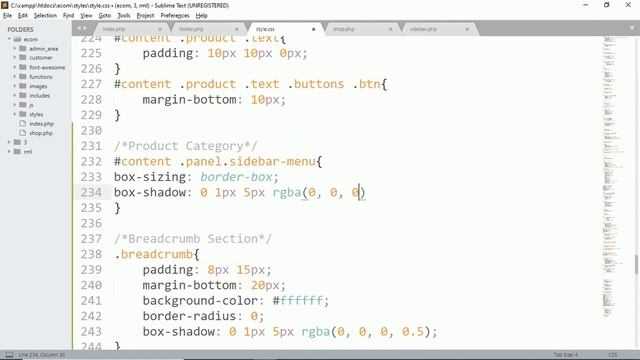The width and height of the screenshot is (640, 360).
Task: Collapse the ecom root folder arrow
Action: [9, 39]
